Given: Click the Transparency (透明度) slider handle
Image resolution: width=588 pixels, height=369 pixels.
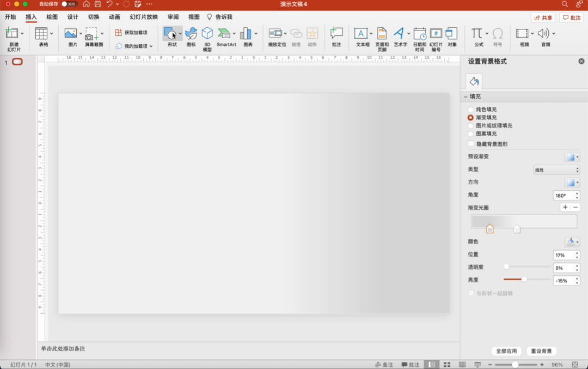Looking at the screenshot, I should click(x=506, y=267).
